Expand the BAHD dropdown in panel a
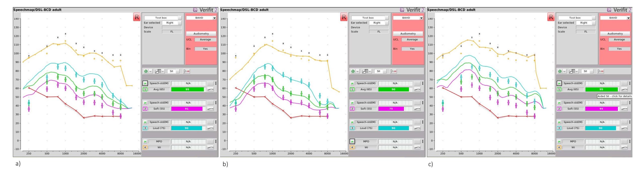 (x=214, y=18)
